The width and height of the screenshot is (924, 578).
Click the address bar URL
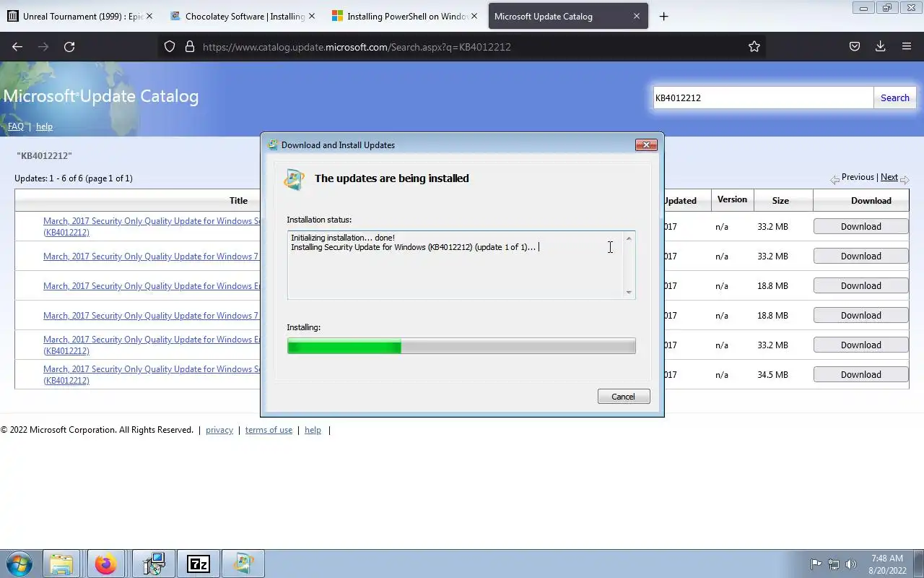point(357,47)
